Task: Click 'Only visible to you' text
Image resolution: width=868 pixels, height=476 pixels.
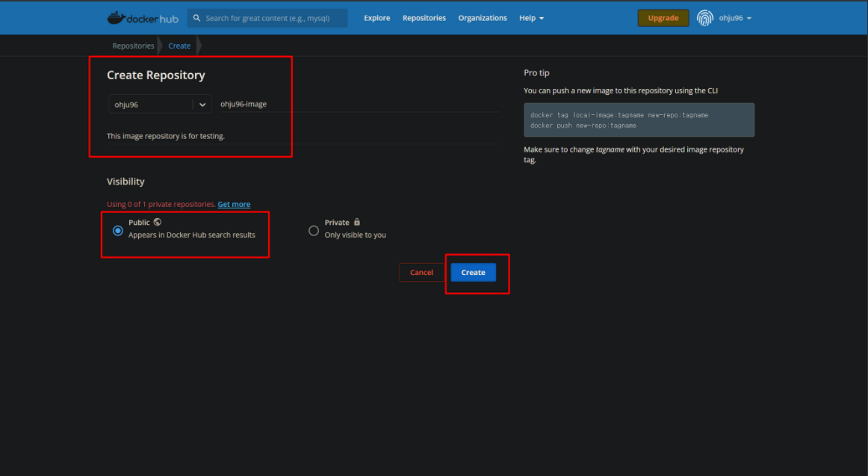Action: (x=356, y=235)
